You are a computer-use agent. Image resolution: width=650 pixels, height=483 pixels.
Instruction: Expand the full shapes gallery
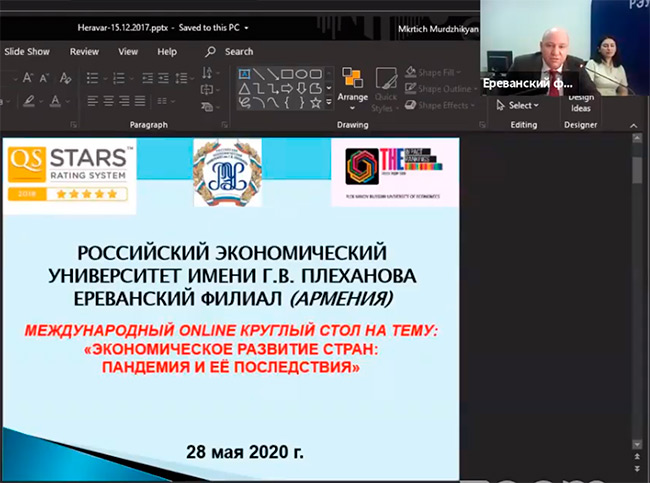(x=329, y=102)
